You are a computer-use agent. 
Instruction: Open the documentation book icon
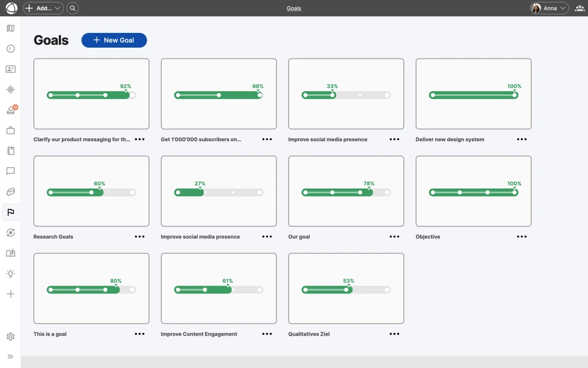tap(10, 253)
